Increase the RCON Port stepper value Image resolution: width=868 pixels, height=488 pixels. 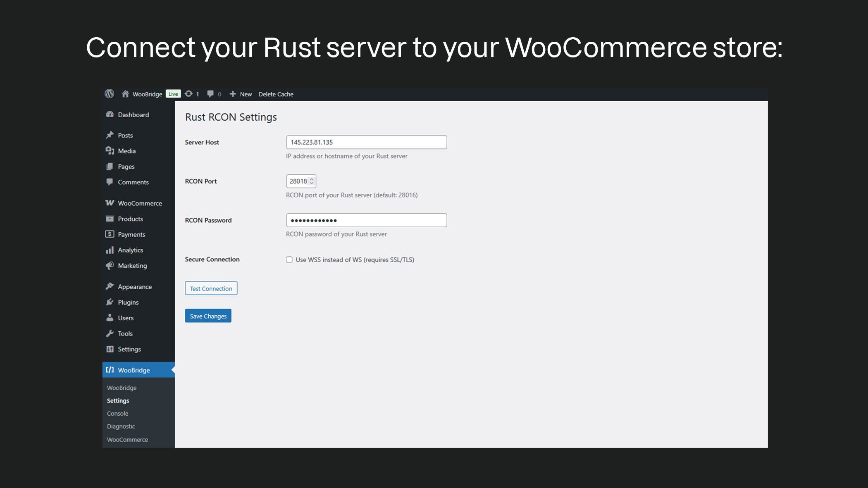[x=312, y=179]
